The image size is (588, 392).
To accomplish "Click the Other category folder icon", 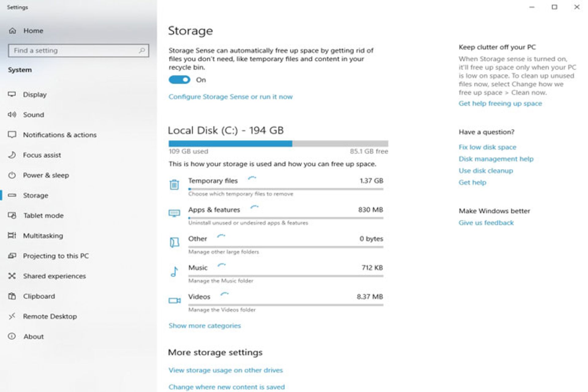I will tap(174, 242).
